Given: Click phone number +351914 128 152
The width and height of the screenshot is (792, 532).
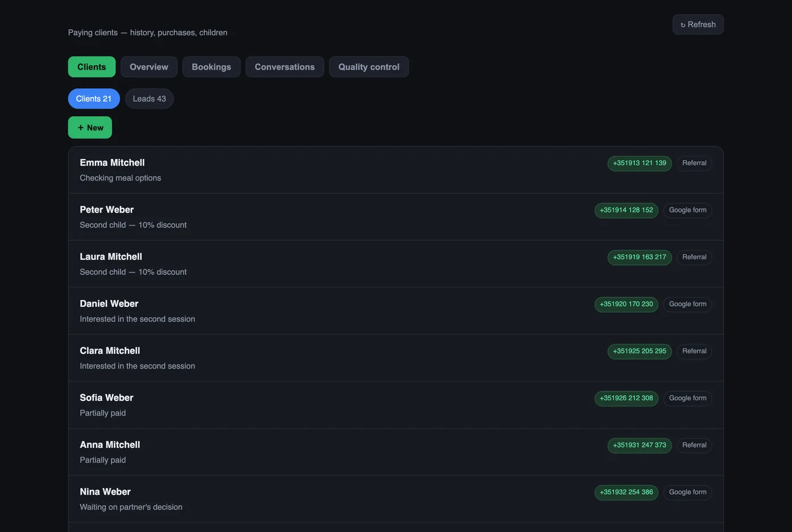Looking at the screenshot, I should [626, 210].
